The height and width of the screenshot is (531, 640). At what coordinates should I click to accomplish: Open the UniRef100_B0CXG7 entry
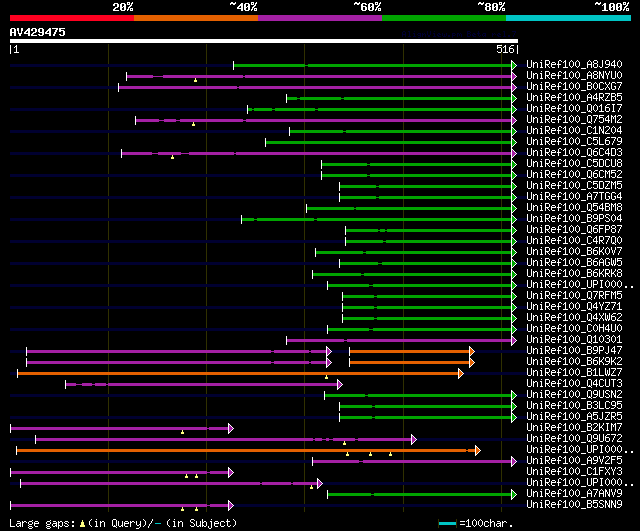[x=574, y=87]
